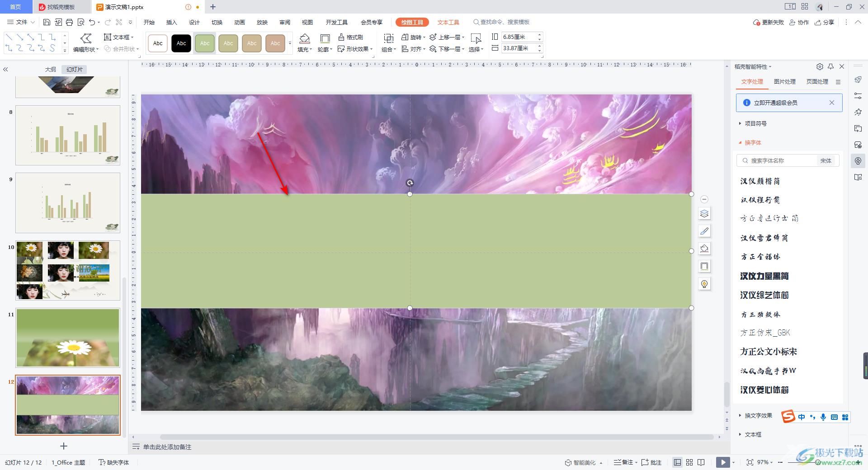This screenshot has height=470, width=868.
Task: Click the pen style icon beside the slide
Action: tap(704, 231)
